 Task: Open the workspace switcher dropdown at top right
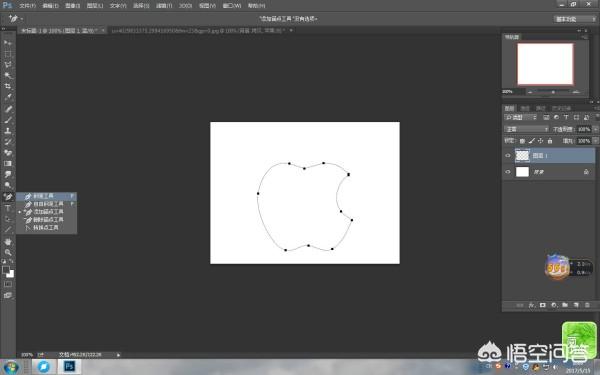[575, 19]
